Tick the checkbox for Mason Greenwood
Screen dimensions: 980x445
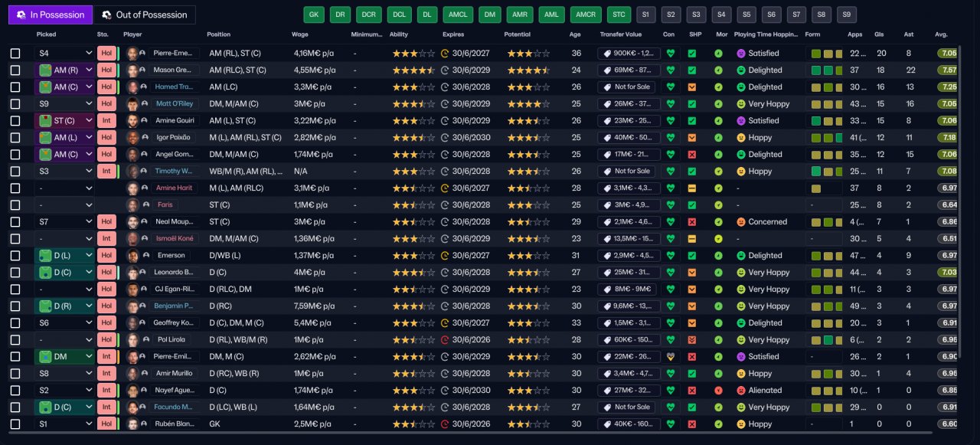click(x=15, y=70)
